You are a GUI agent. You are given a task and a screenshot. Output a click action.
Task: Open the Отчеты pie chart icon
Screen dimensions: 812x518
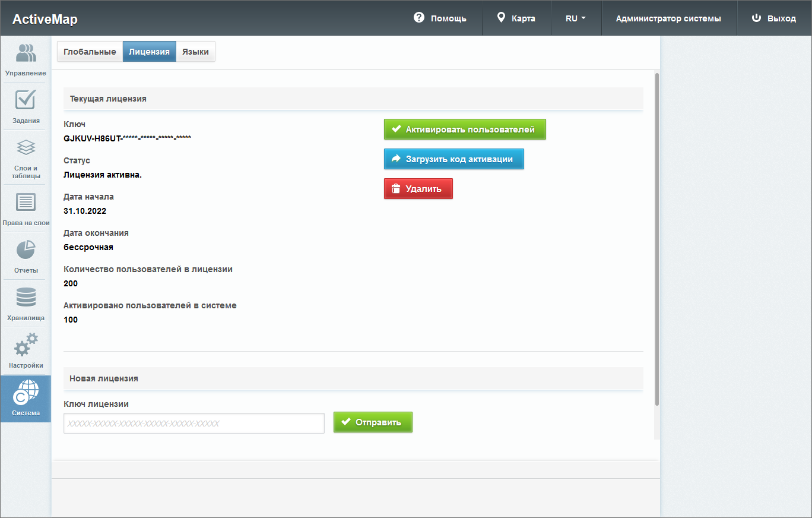point(26,251)
